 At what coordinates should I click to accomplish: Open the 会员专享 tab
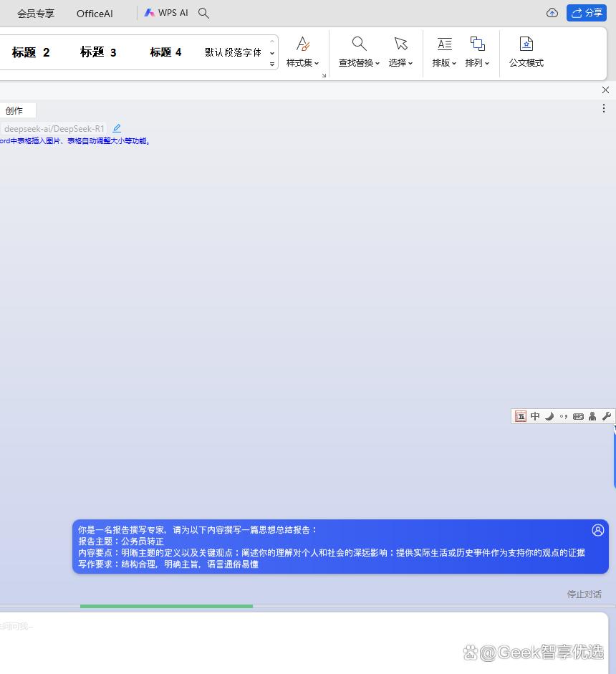[x=36, y=14]
